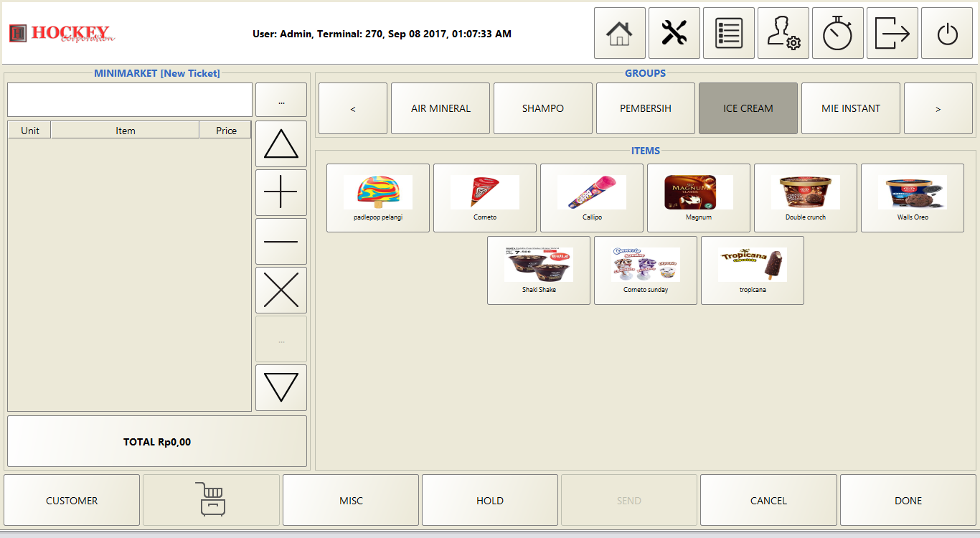
Task: Open user settings with gear icon
Action: [783, 33]
